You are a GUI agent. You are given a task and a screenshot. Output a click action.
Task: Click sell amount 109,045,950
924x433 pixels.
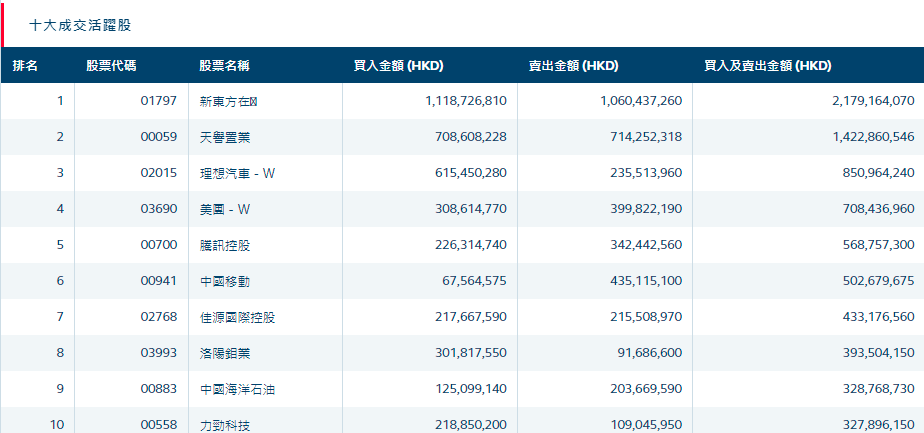pyautogui.click(x=646, y=425)
